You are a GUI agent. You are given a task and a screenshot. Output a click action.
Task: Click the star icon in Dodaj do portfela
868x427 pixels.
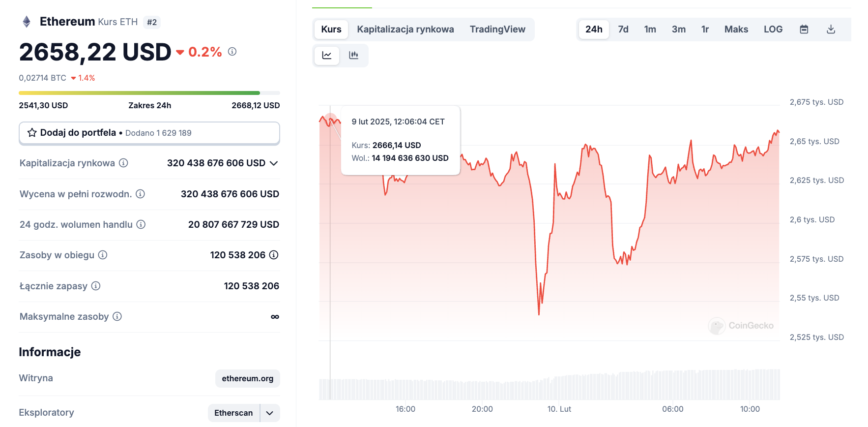point(32,133)
